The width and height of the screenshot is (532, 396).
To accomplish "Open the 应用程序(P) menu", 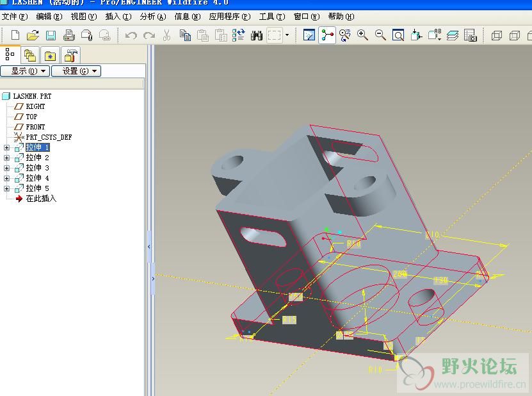I will pyautogui.click(x=230, y=17).
